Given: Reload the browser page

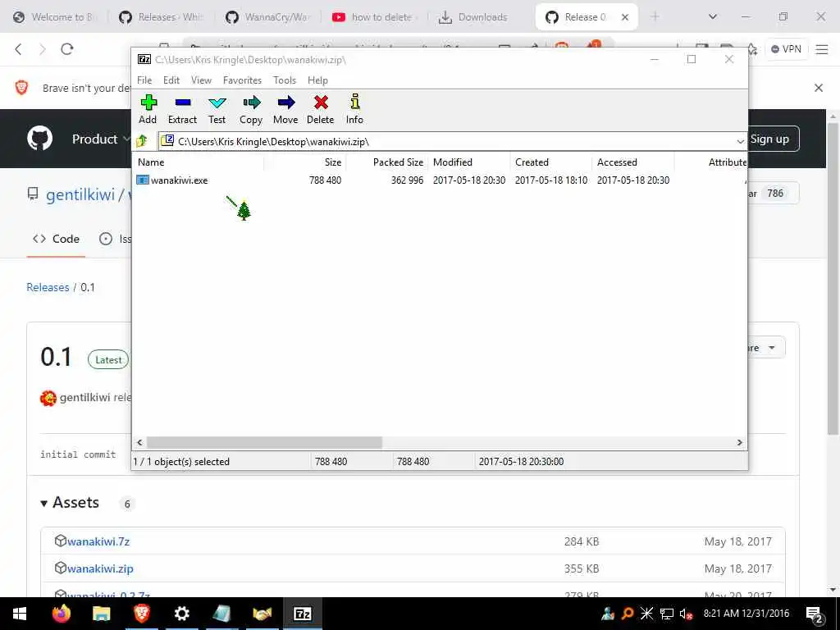Looking at the screenshot, I should click(67, 49).
